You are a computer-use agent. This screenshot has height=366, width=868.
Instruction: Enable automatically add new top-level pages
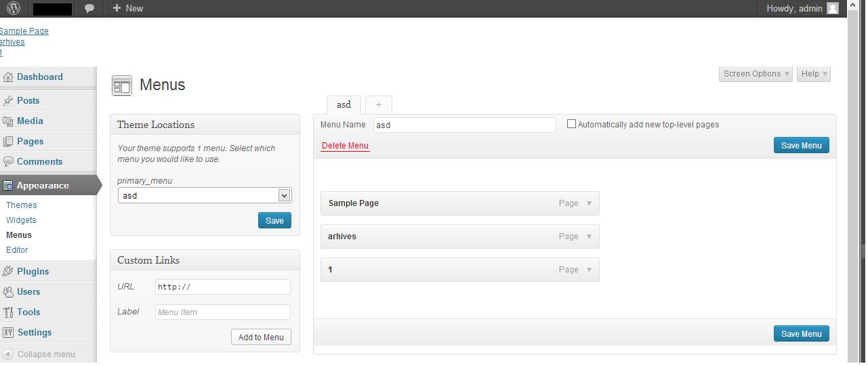(571, 124)
